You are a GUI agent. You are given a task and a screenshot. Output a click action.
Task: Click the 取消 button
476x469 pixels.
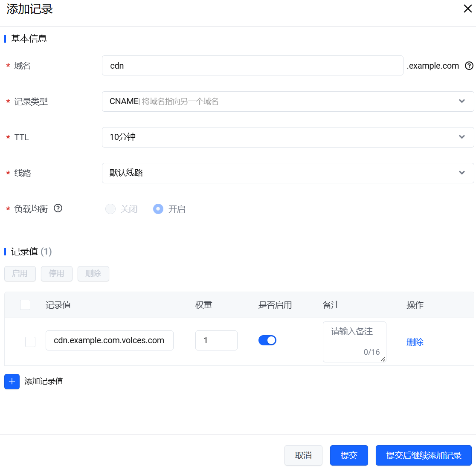(303, 455)
